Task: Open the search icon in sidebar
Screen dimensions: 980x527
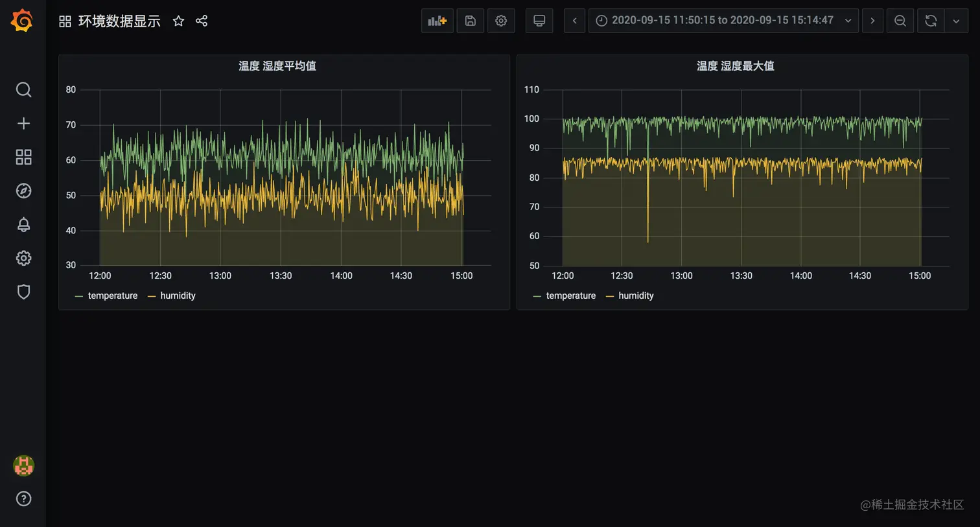Action: (23, 89)
